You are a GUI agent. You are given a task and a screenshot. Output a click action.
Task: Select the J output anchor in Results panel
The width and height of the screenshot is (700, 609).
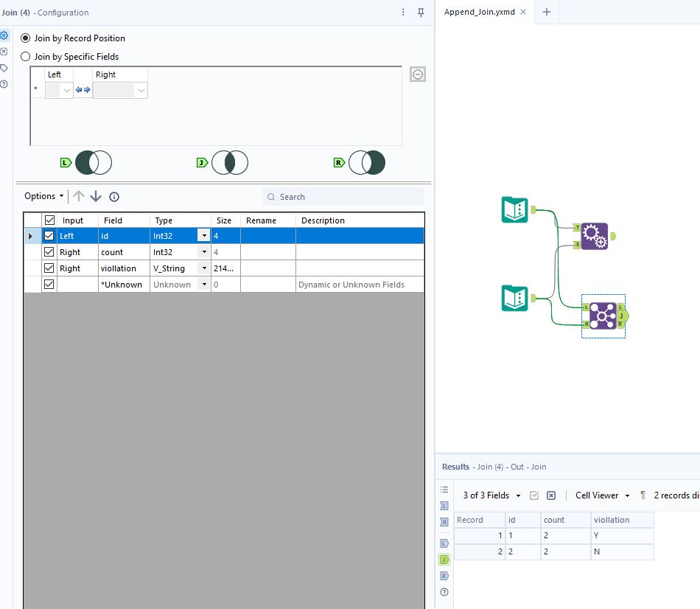(444, 559)
